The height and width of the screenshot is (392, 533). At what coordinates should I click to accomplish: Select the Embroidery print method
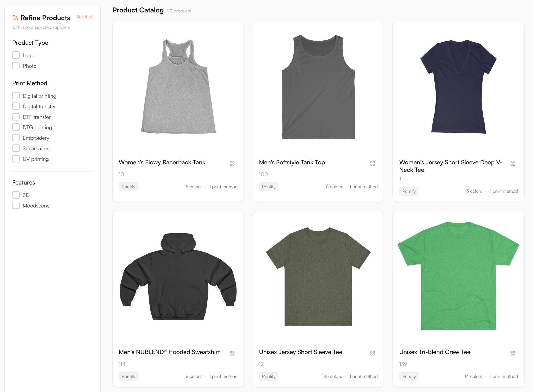tap(16, 138)
